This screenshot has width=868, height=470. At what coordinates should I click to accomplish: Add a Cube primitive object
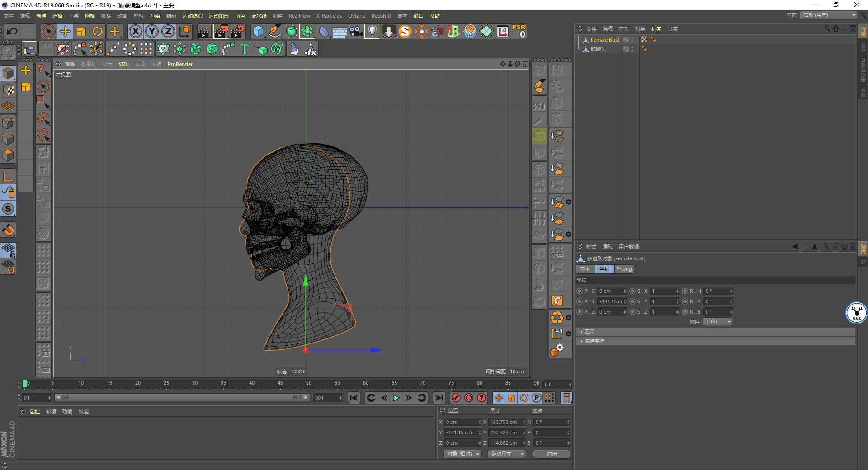coord(258,31)
